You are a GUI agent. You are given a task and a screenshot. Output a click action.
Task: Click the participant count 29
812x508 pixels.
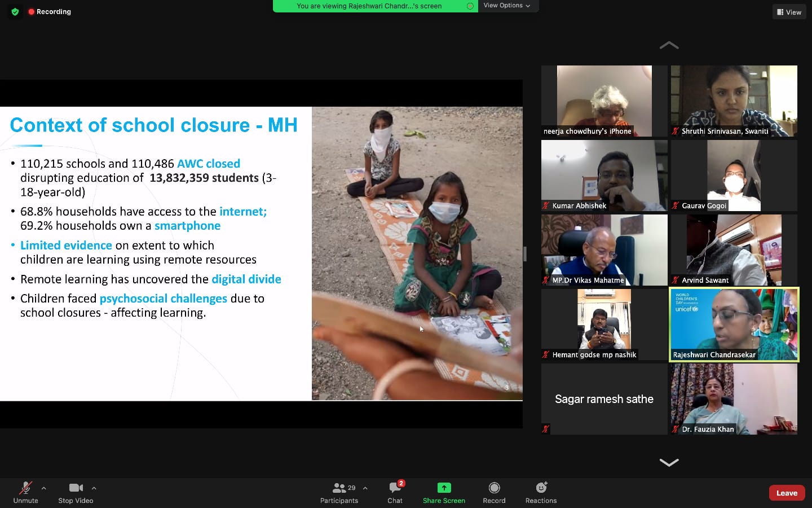pos(352,488)
